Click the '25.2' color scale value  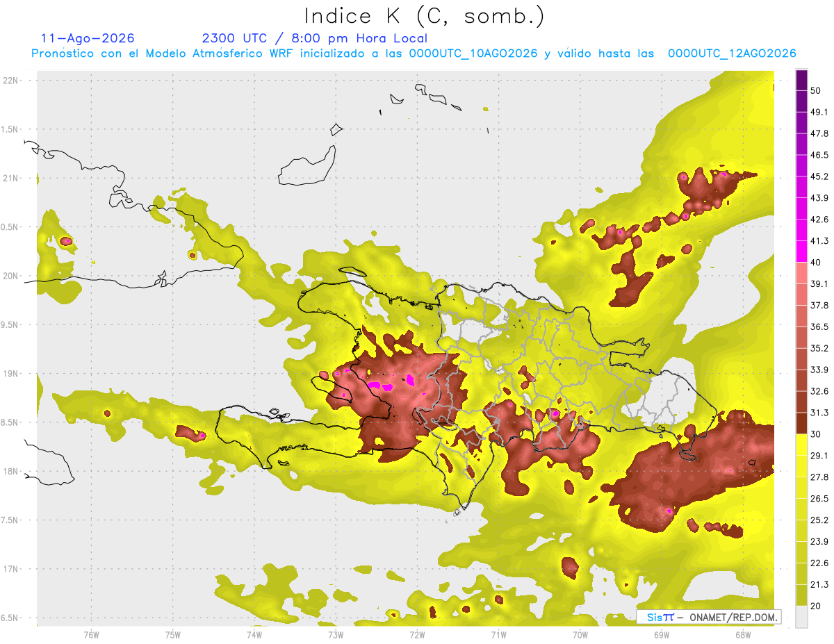click(x=819, y=520)
